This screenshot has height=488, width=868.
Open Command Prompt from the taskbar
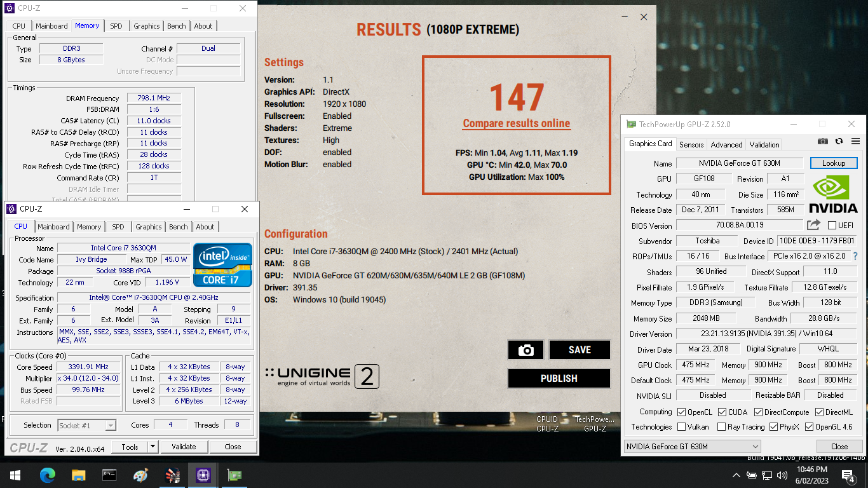pyautogui.click(x=109, y=475)
